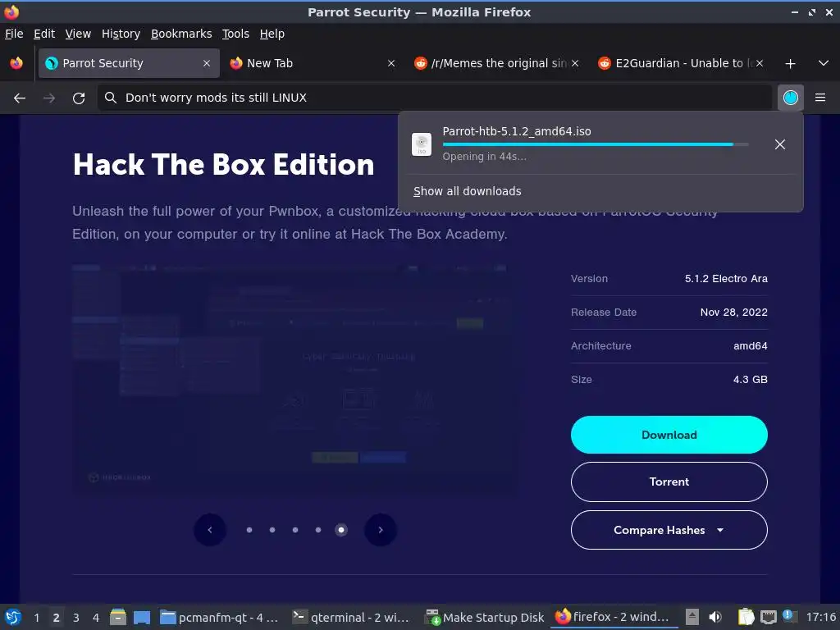
Task: Click the Pwnbox screenshot preview image
Action: click(x=294, y=379)
